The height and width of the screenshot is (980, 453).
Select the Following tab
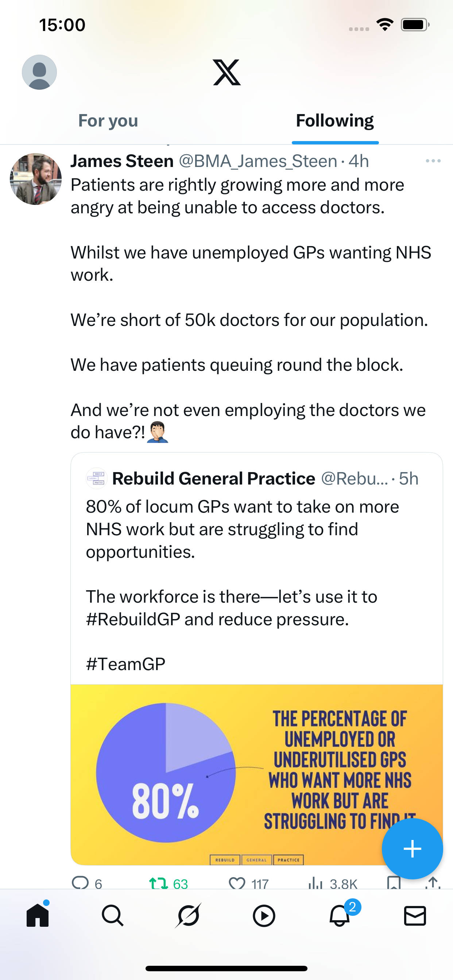pyautogui.click(x=334, y=121)
